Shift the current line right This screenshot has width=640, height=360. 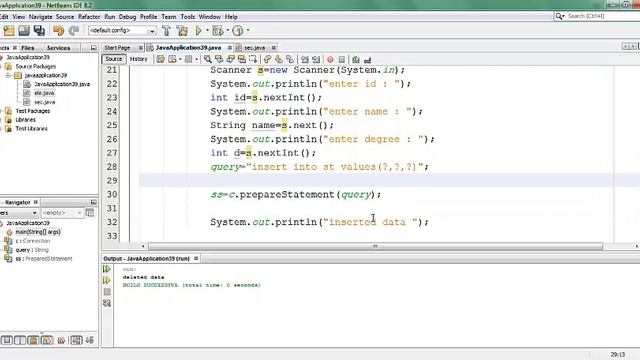tap(316, 60)
